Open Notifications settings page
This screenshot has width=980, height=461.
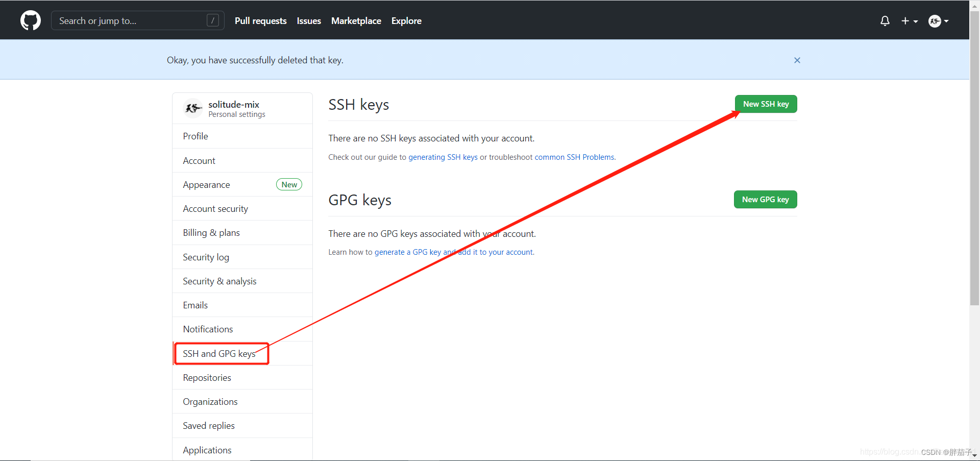point(242,329)
